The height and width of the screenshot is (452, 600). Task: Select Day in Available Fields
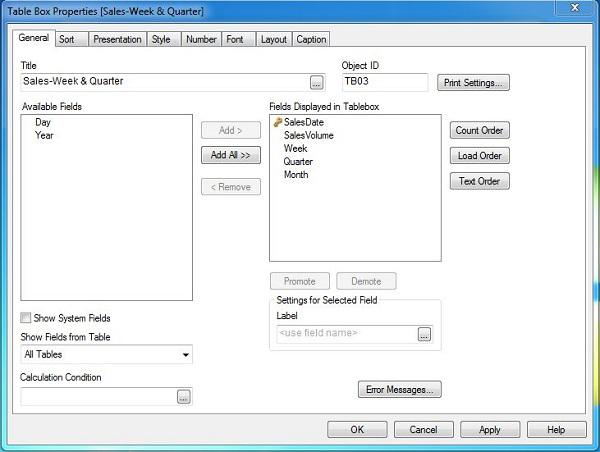pos(43,122)
